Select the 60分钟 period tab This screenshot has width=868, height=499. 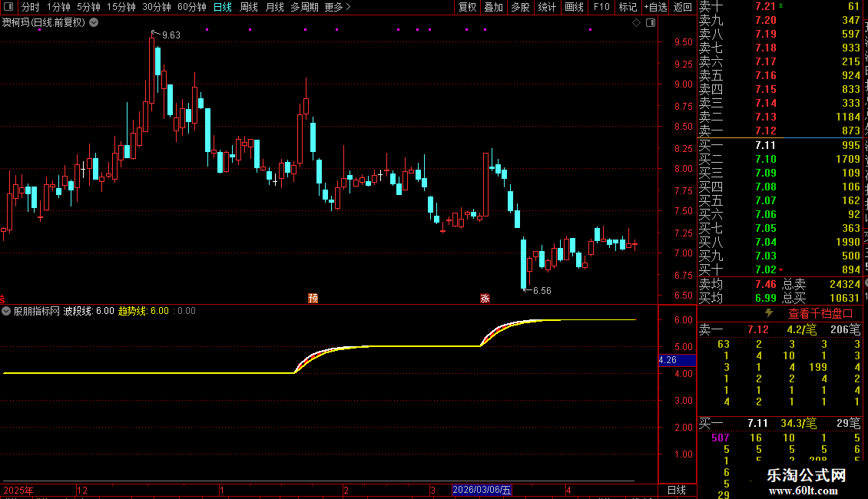tap(192, 7)
